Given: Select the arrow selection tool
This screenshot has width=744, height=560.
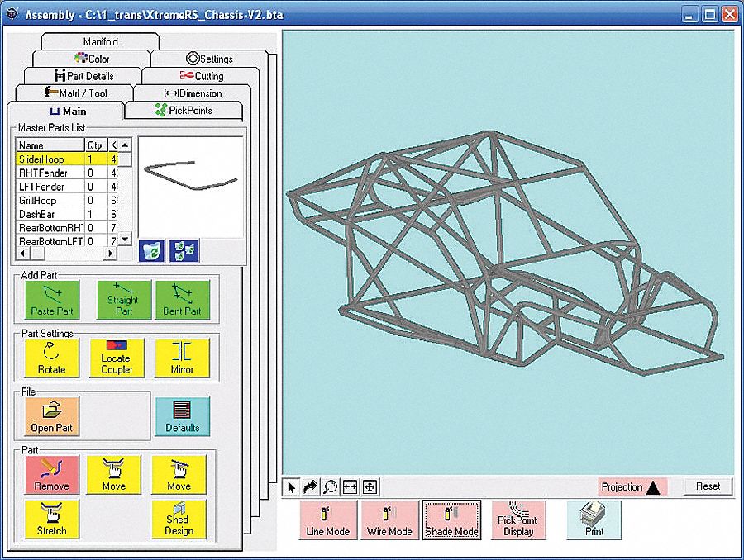Looking at the screenshot, I should (291, 487).
